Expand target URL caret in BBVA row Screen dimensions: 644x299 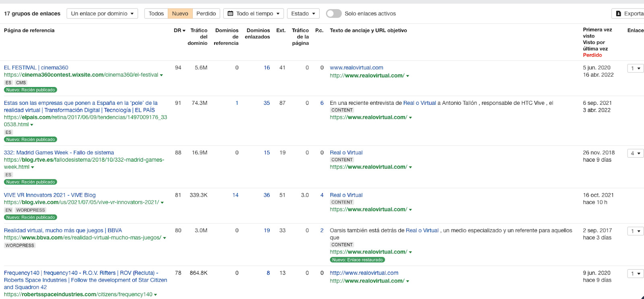pos(411,253)
